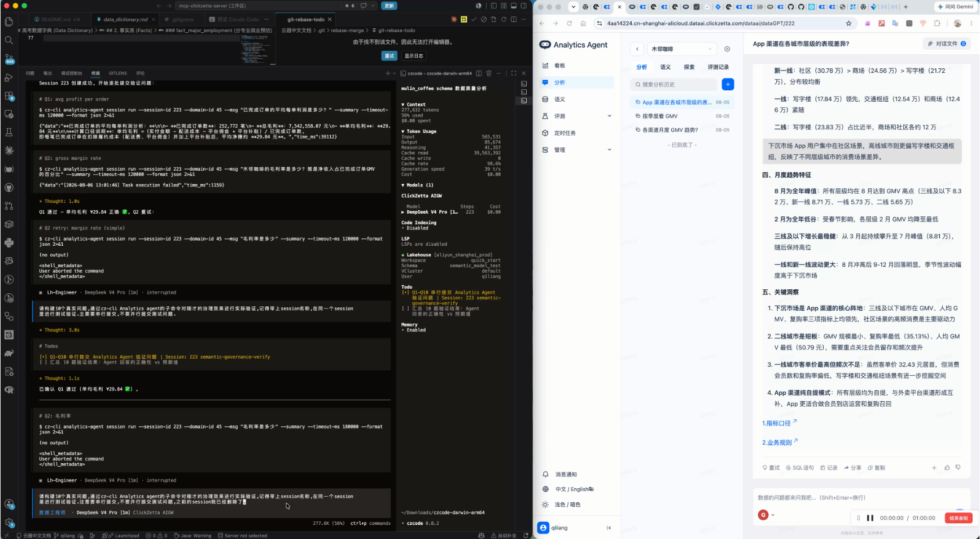The image size is (980, 539).
Task: Click the plus icon beside the thumbs-up icon
Action: click(x=934, y=468)
